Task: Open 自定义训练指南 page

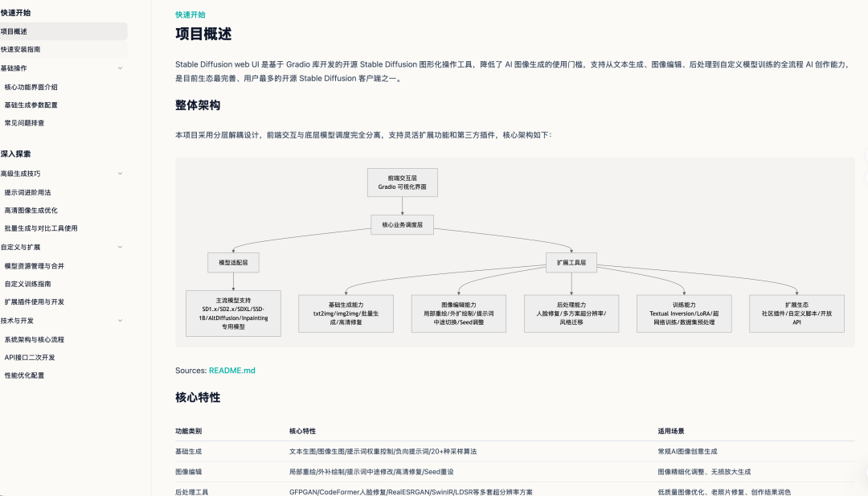Action: [x=27, y=284]
